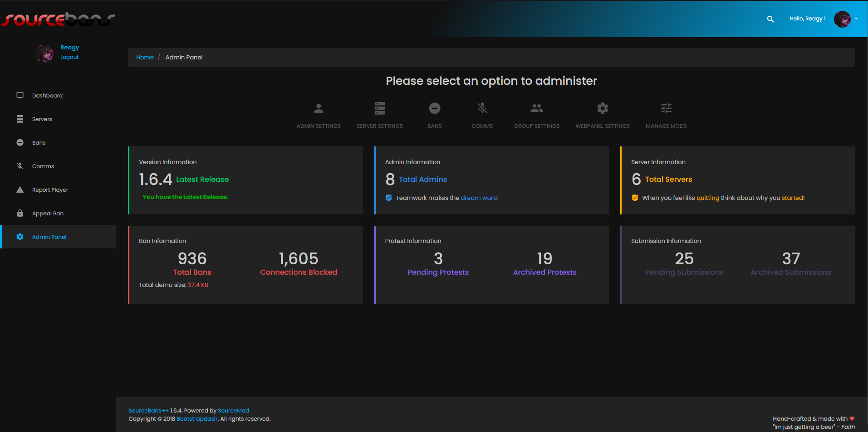This screenshot has height=432, width=868.
Task: Open Manage Mods sliders icon
Action: click(666, 108)
